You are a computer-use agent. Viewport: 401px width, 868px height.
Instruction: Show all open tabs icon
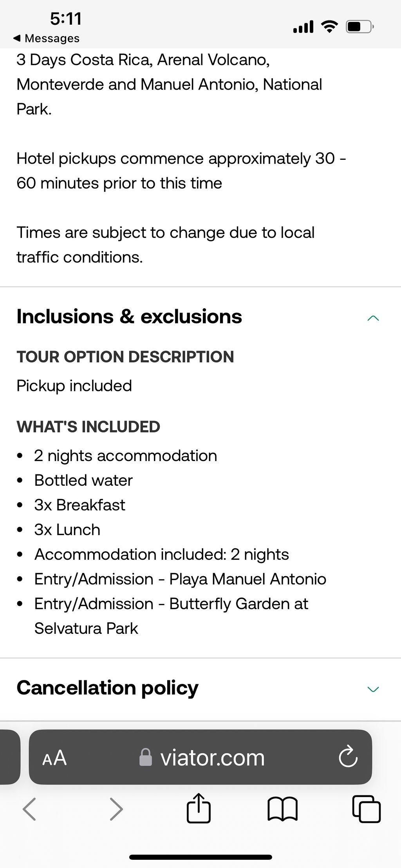pyautogui.click(x=367, y=809)
